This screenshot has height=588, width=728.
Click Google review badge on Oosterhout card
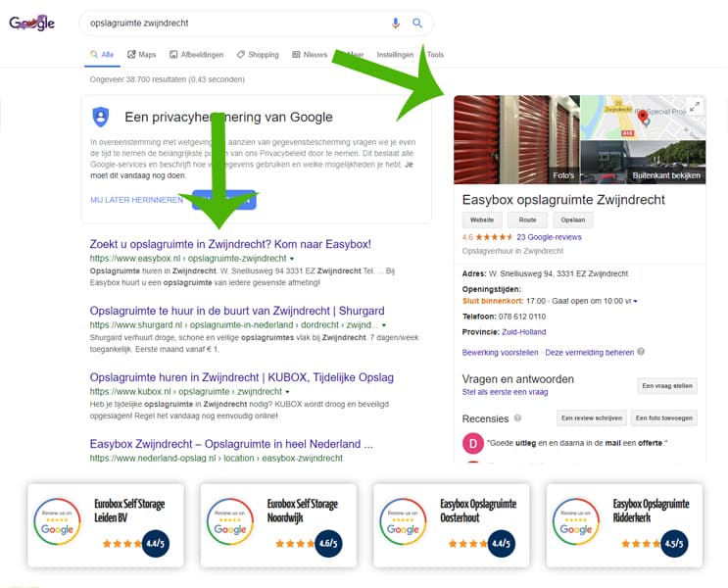403,521
